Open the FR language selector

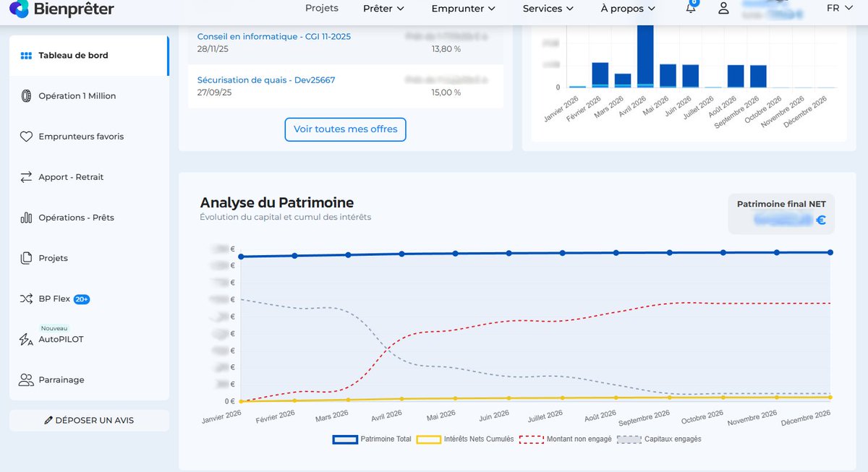840,8
